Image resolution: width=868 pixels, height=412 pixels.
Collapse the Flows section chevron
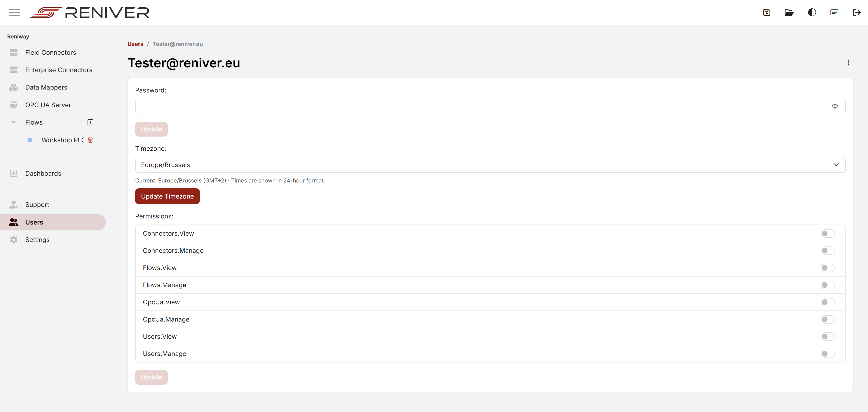tap(14, 122)
